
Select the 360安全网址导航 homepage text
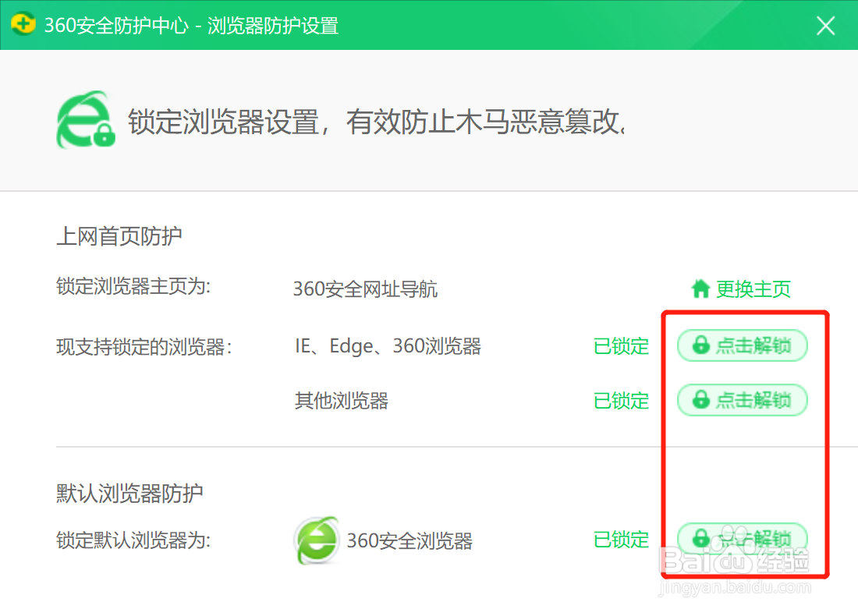365,289
